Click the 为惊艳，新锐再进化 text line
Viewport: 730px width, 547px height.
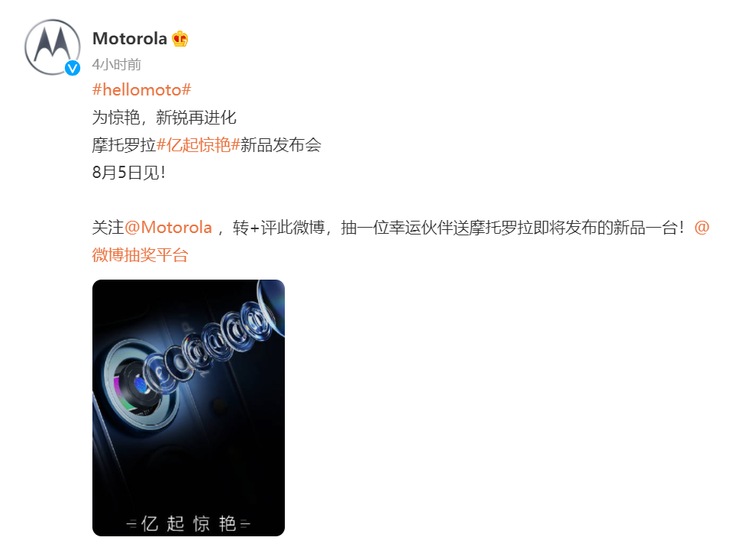164,117
